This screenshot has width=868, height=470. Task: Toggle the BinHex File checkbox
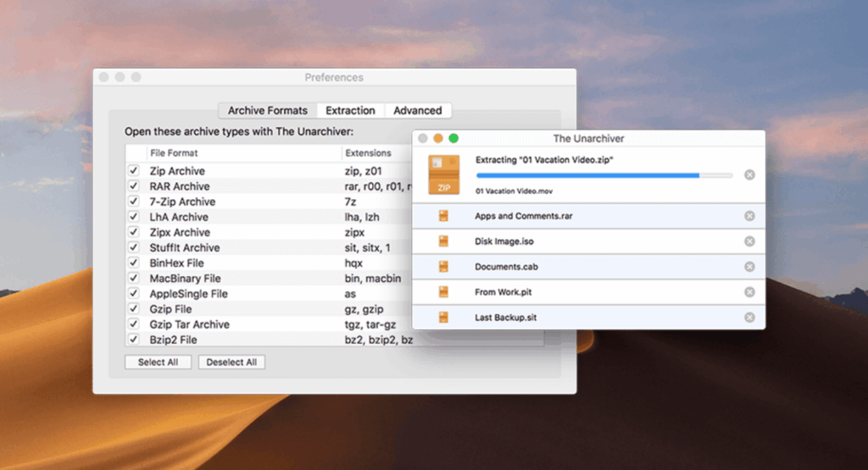tap(133, 263)
